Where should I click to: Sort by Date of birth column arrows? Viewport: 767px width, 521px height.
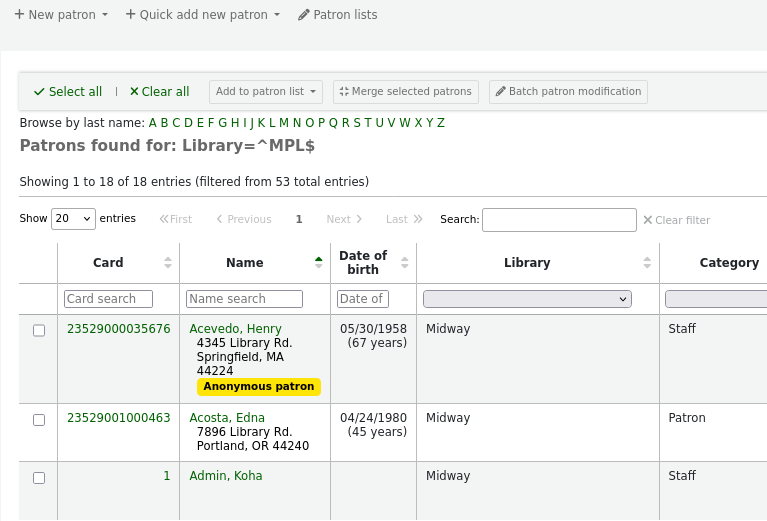(404, 263)
